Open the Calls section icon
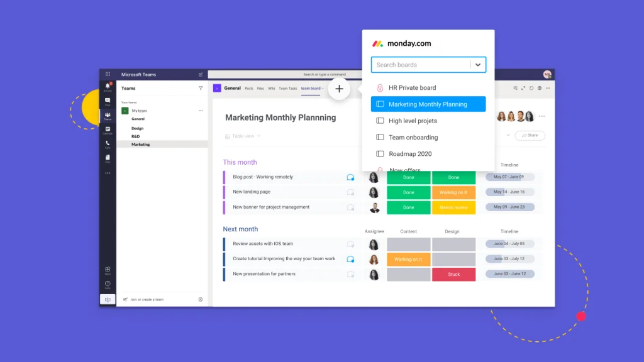The width and height of the screenshot is (644, 362). [108, 144]
